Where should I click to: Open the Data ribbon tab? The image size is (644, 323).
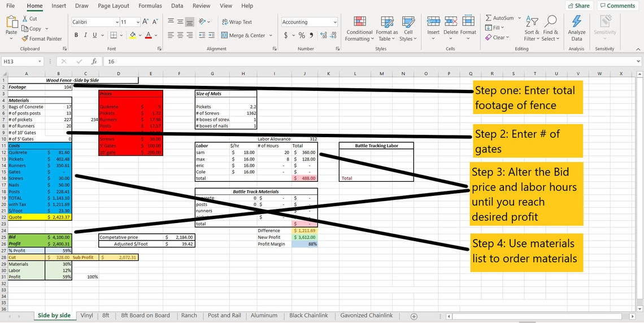point(177,6)
